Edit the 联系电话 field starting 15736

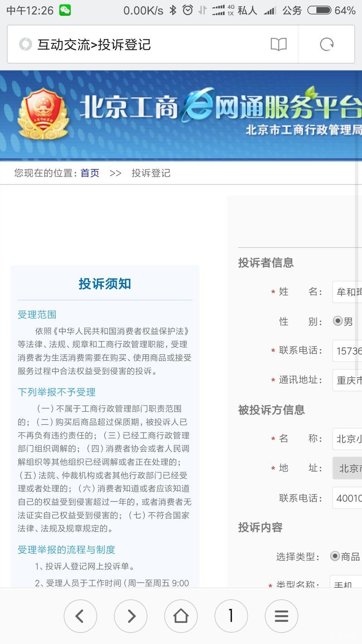click(x=347, y=351)
